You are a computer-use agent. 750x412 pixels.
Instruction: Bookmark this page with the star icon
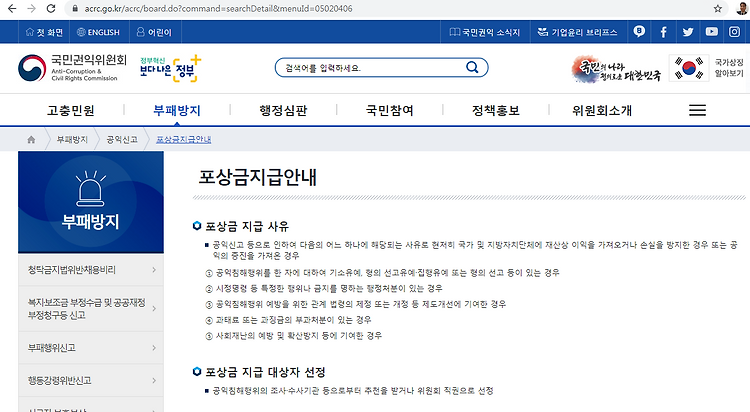click(x=717, y=9)
